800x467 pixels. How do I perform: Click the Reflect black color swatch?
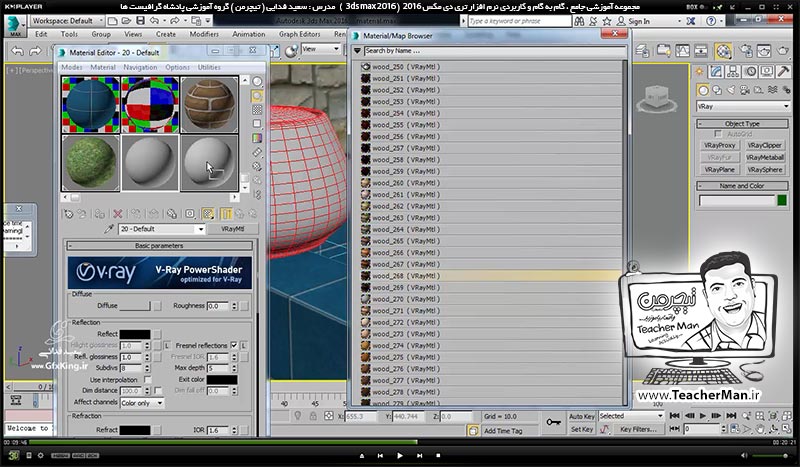coord(135,334)
